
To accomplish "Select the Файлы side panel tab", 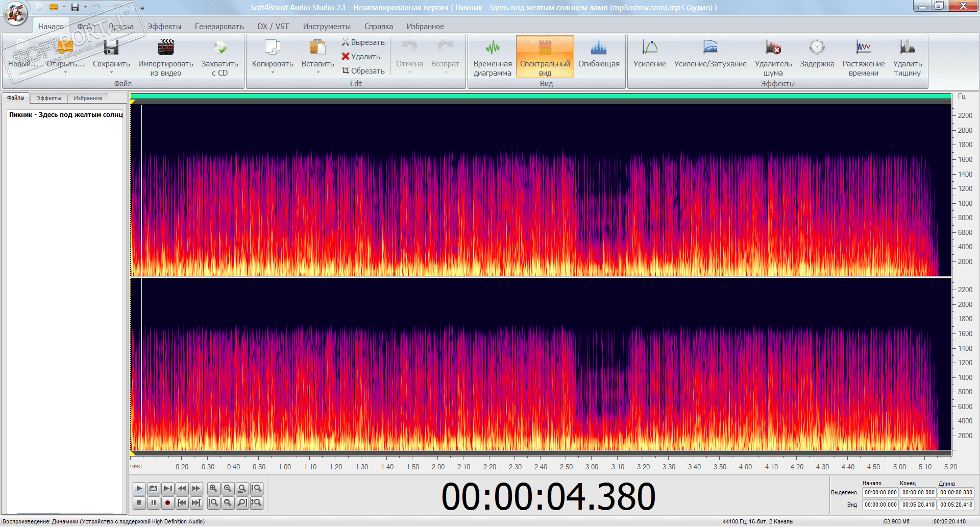I will pos(16,98).
